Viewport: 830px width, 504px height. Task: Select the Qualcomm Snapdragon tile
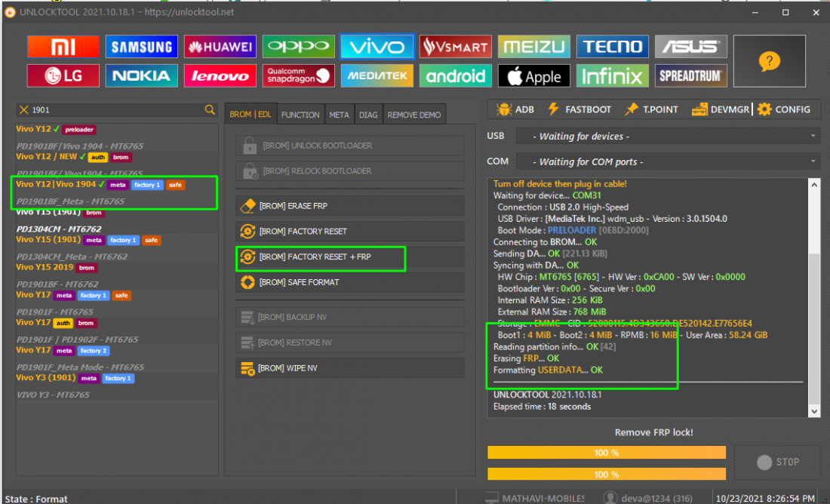[299, 75]
